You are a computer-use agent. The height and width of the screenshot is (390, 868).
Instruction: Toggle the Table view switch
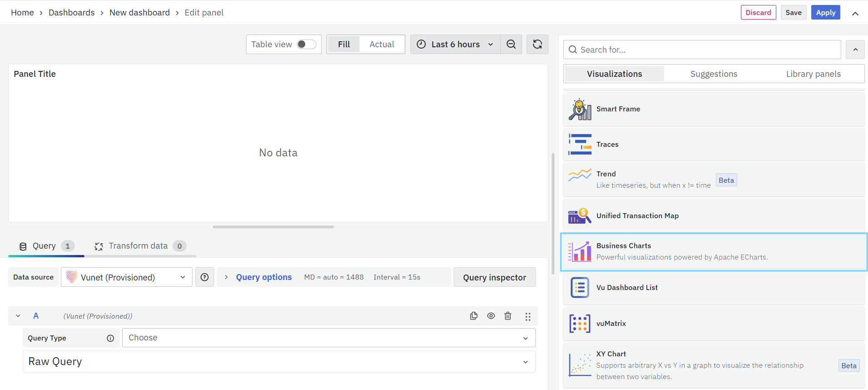[x=306, y=44]
